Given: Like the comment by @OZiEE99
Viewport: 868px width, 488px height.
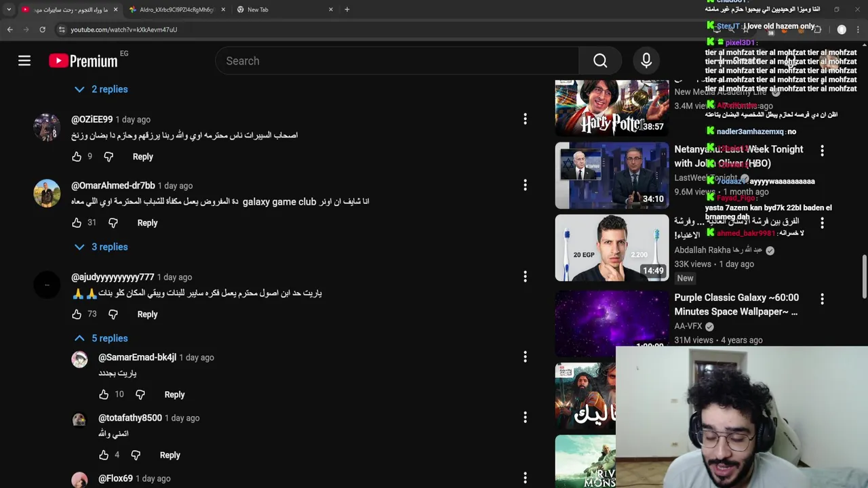Looking at the screenshot, I should (x=77, y=157).
